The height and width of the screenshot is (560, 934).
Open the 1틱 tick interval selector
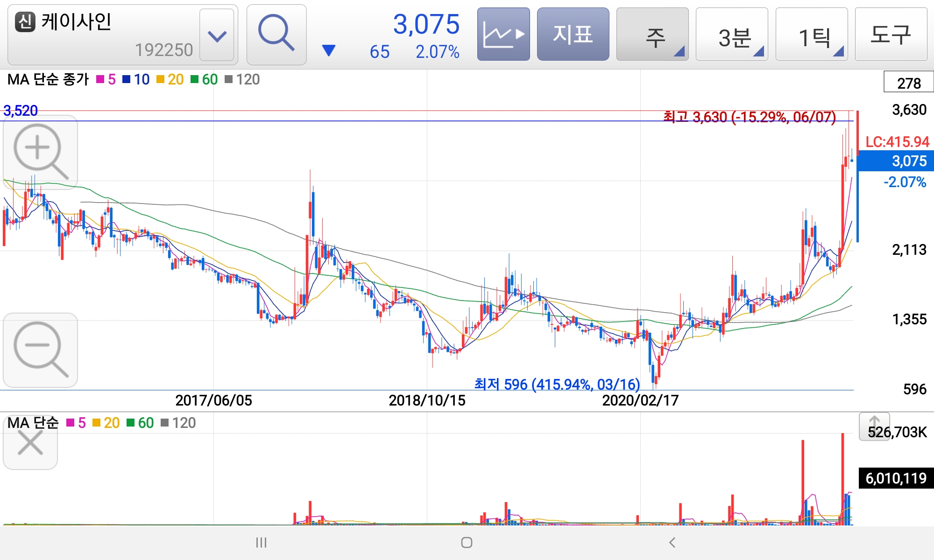coord(812,35)
